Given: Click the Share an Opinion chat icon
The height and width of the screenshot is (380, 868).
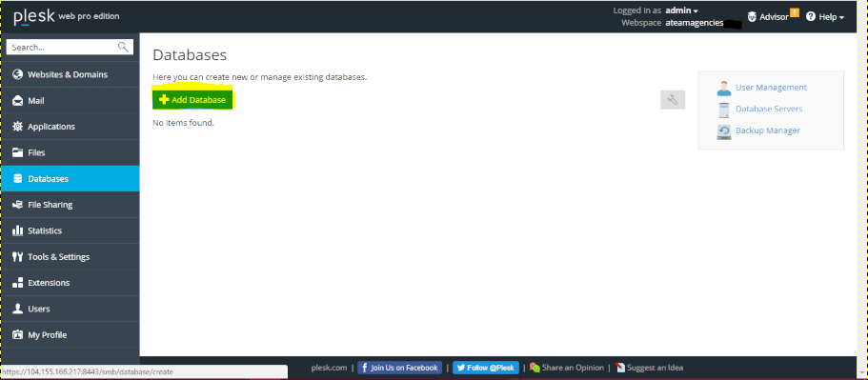Looking at the screenshot, I should point(535,368).
